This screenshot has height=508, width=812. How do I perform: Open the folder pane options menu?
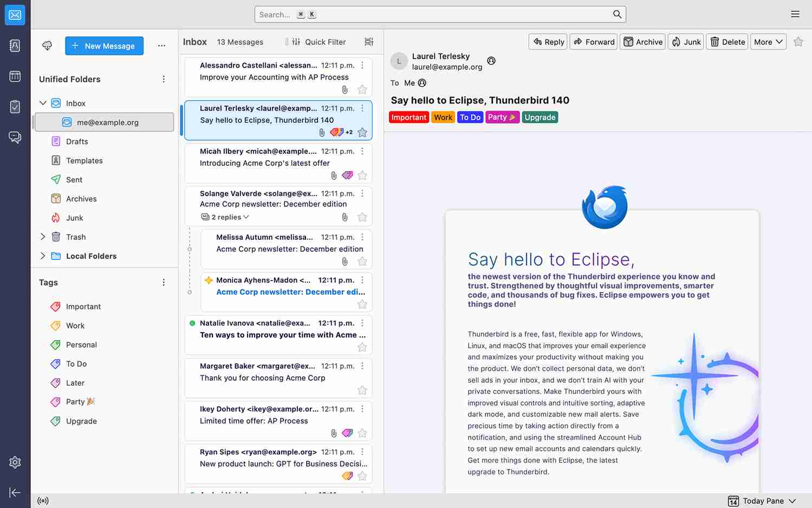pos(161,46)
